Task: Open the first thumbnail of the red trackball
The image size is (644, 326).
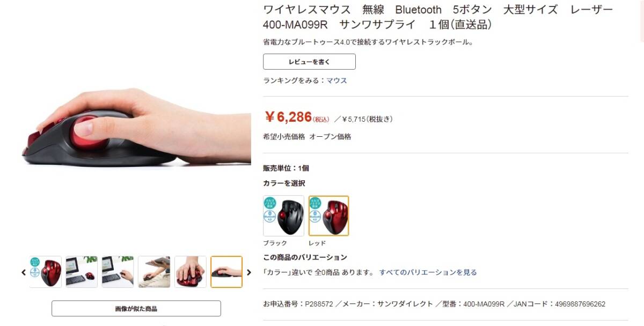Action: tap(46, 272)
